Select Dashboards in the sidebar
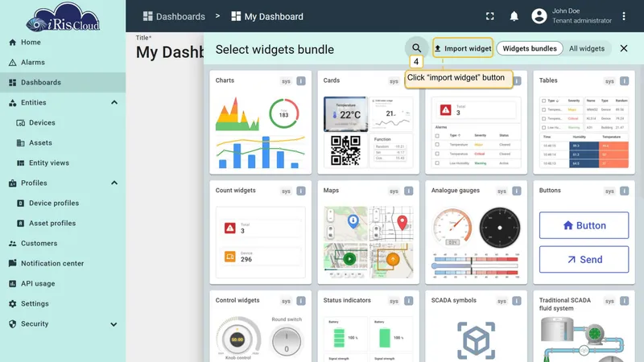Viewport: 644px width, 362px height. [x=63, y=83]
